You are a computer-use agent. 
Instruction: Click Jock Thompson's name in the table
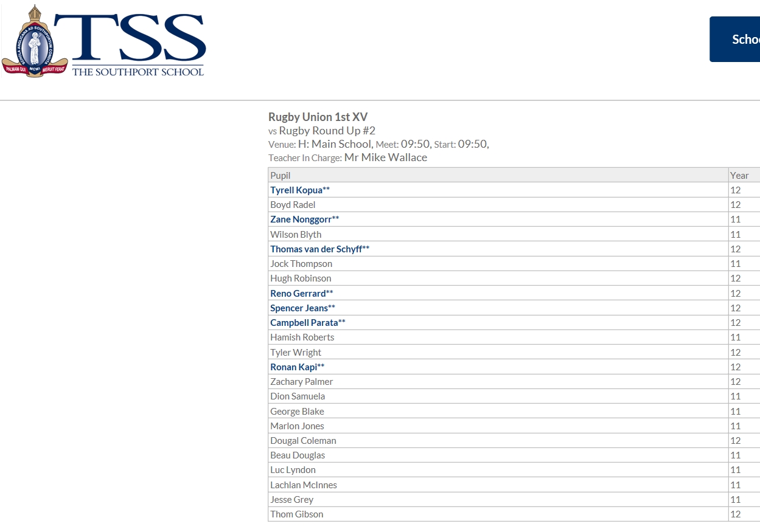(x=301, y=264)
